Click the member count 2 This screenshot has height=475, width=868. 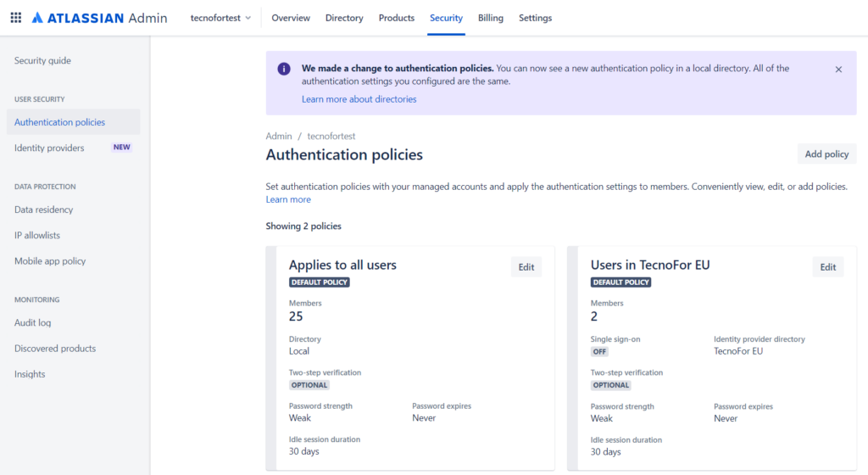click(594, 316)
